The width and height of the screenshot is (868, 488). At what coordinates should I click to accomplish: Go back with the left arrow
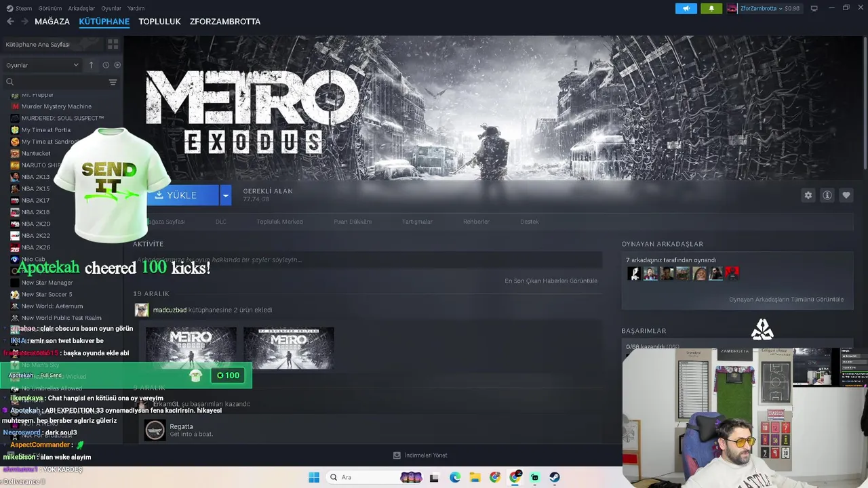10,22
